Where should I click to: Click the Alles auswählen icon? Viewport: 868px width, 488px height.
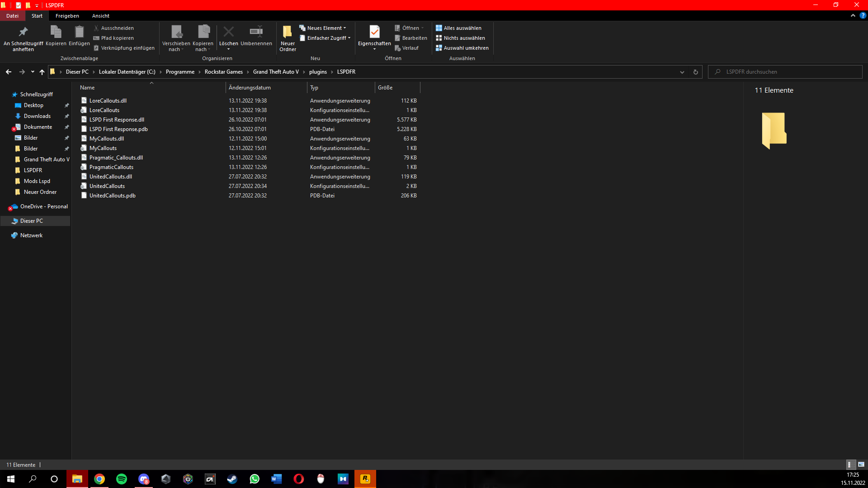[x=439, y=28]
